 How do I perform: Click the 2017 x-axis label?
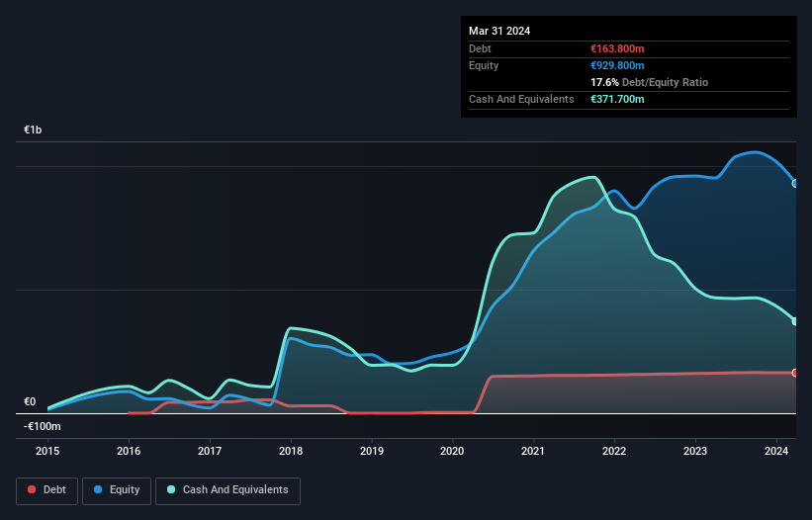[210, 451]
